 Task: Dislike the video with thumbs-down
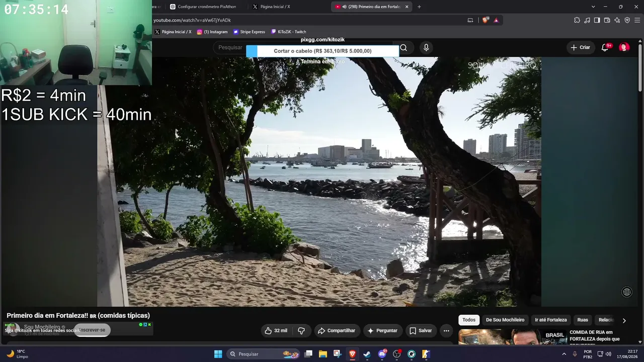point(301,330)
